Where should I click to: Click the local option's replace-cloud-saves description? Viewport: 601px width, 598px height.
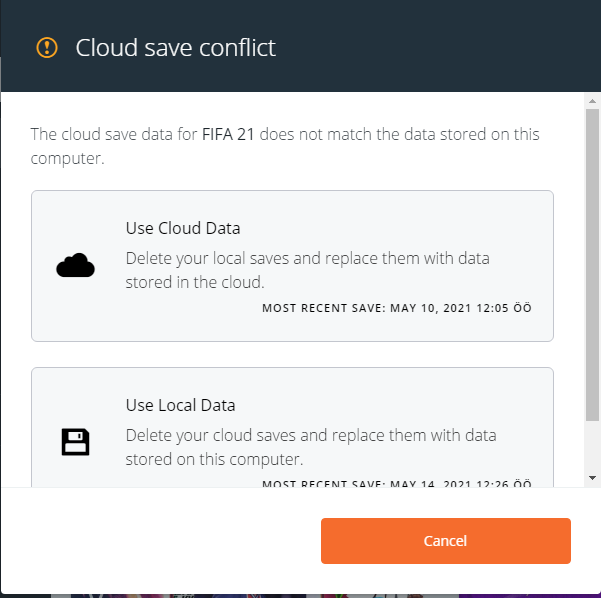pos(310,447)
